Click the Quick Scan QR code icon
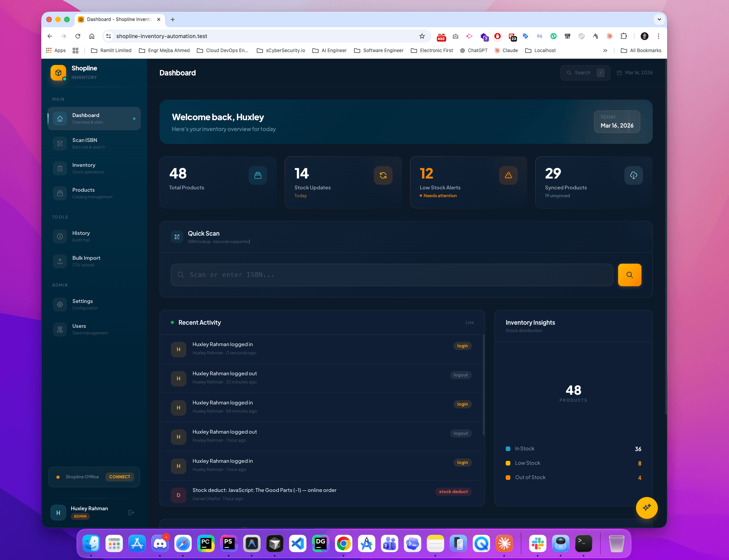Viewport: 729px width, 560px height. click(177, 237)
